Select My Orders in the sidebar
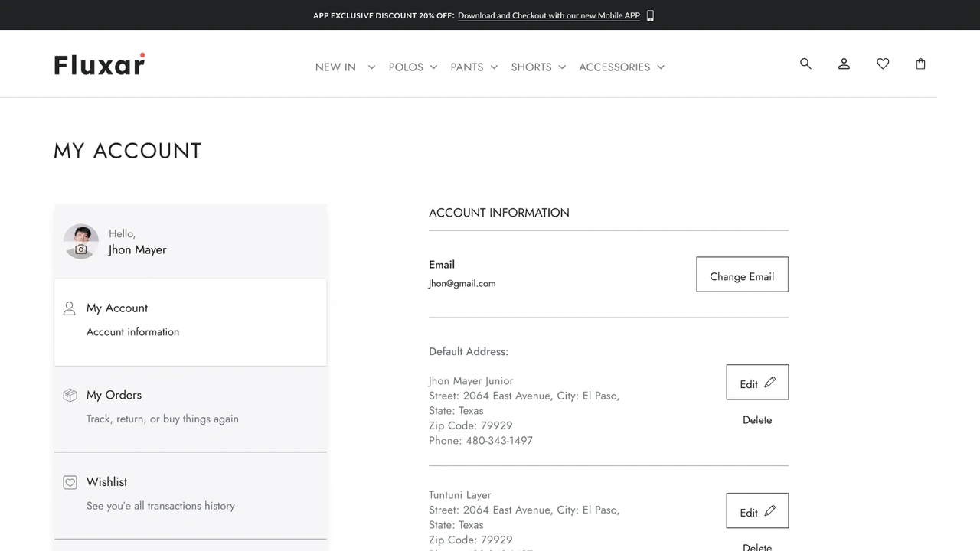Screen dimensions: 980x551 [191, 408]
